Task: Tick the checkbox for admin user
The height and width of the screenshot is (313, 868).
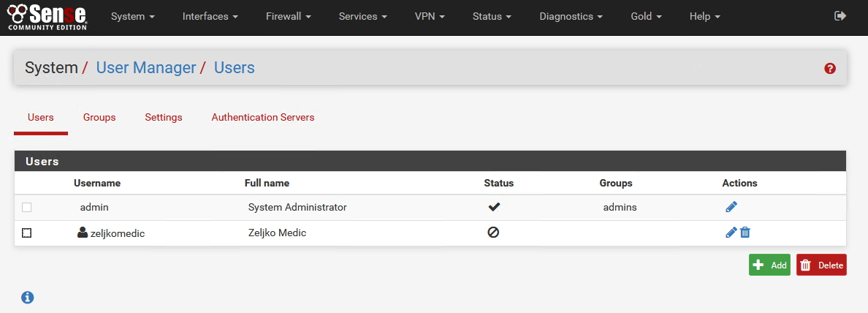Action: (26, 208)
